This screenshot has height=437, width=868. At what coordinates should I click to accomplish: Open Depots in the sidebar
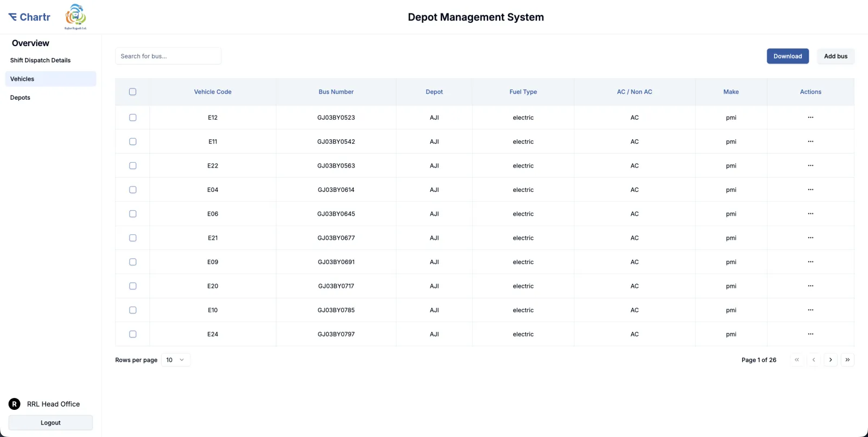pos(50,98)
